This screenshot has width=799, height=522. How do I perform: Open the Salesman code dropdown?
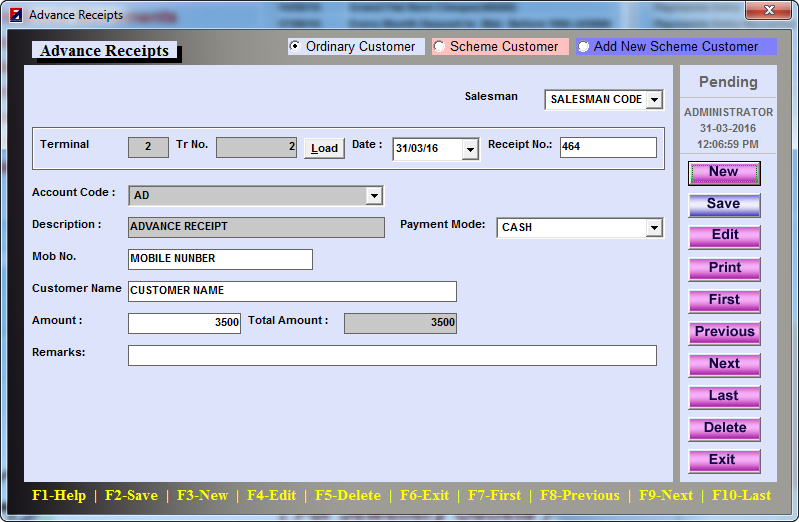653,99
